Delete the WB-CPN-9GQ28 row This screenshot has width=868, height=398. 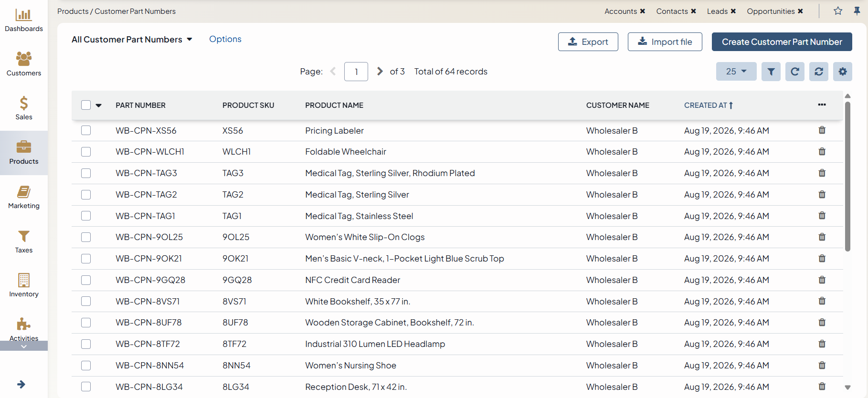point(822,280)
